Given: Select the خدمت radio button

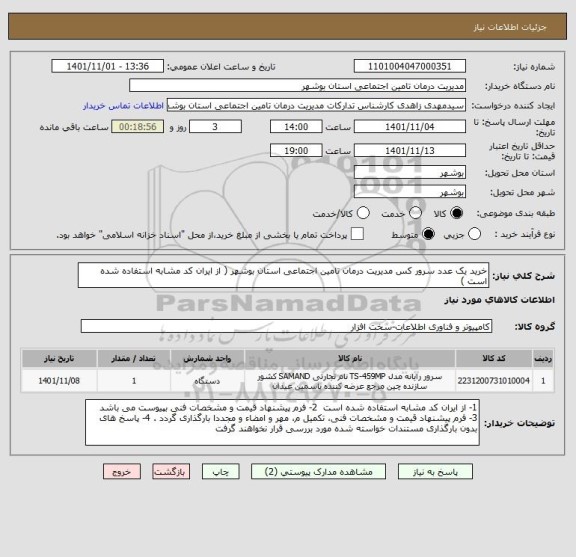Looking at the screenshot, I should click(415, 213).
